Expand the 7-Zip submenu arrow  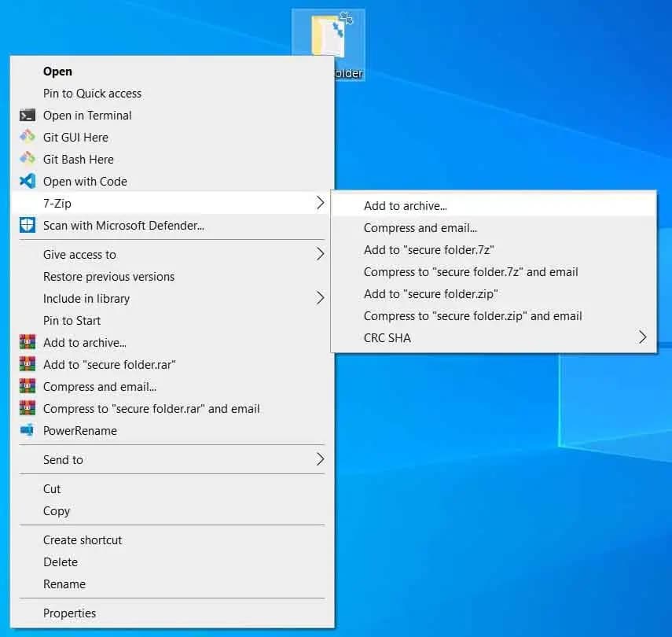320,203
